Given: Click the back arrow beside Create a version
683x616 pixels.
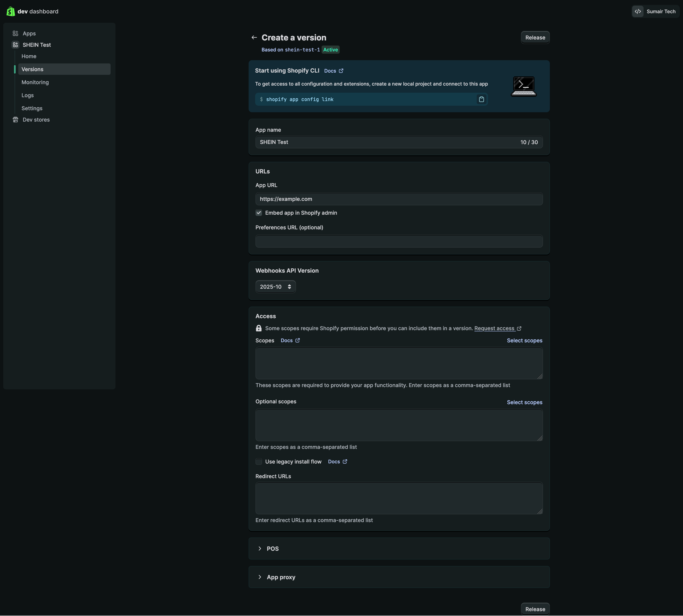Looking at the screenshot, I should point(254,38).
